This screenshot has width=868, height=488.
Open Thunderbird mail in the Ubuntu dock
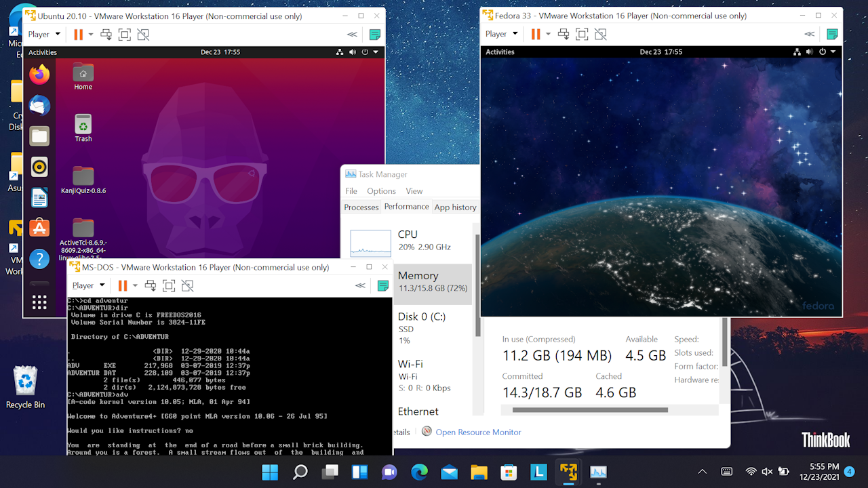39,105
